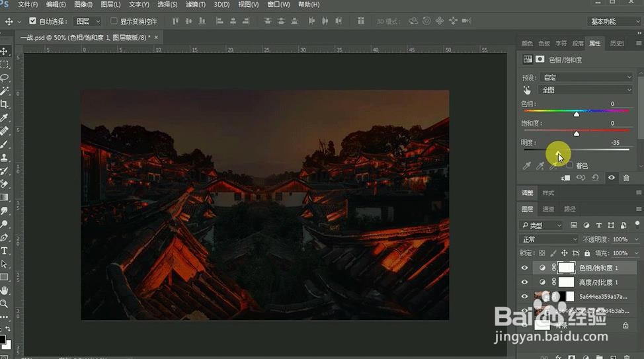Hide the 色相/饱和度 1 layer
Image resolution: width=644 pixels, height=359 pixels.
click(524, 268)
